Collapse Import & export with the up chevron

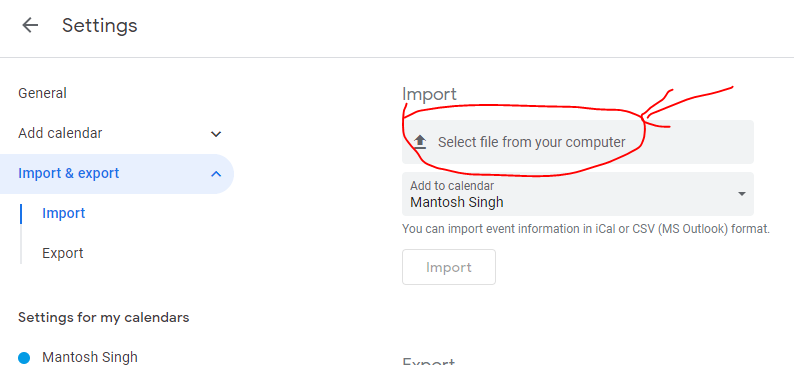[216, 174]
